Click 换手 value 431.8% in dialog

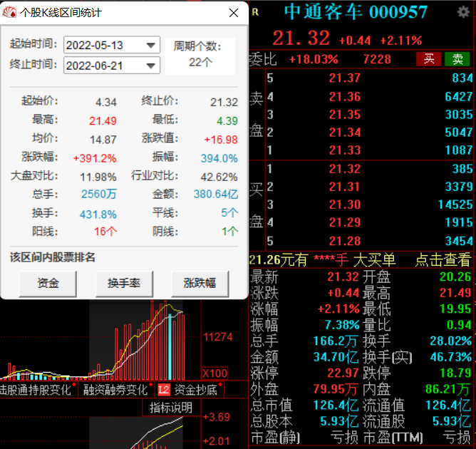point(98,215)
